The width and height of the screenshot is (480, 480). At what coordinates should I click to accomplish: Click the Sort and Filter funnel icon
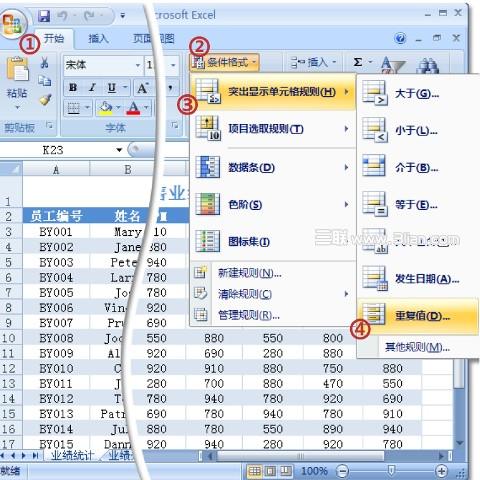point(393,65)
